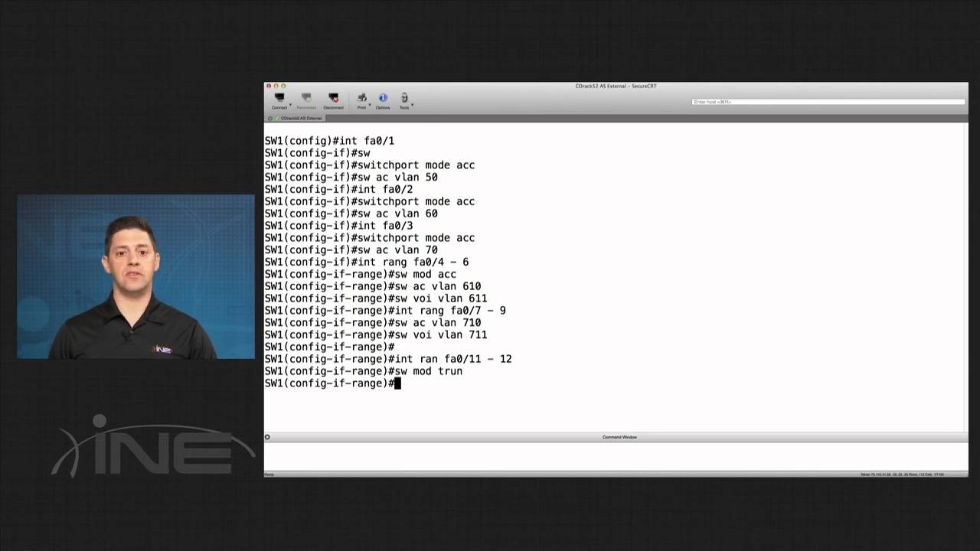The width and height of the screenshot is (980, 551).
Task: Click the Print toolbar icon
Action: coord(361,100)
